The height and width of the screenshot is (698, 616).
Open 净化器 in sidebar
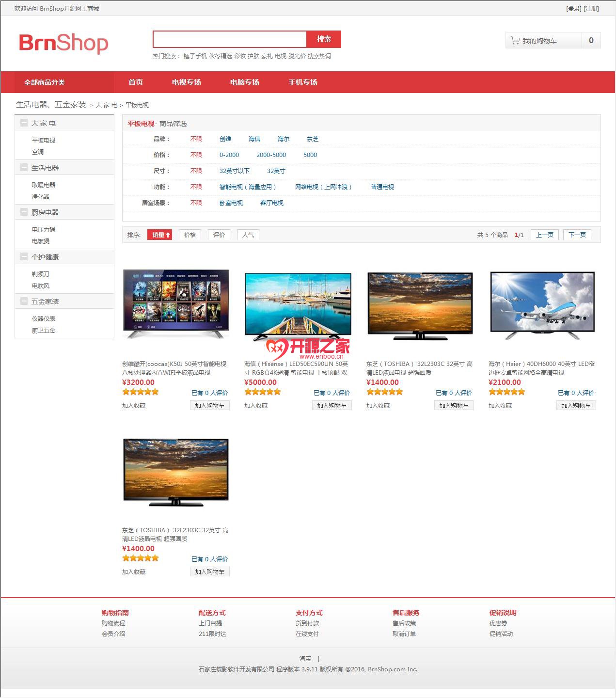pos(41,197)
